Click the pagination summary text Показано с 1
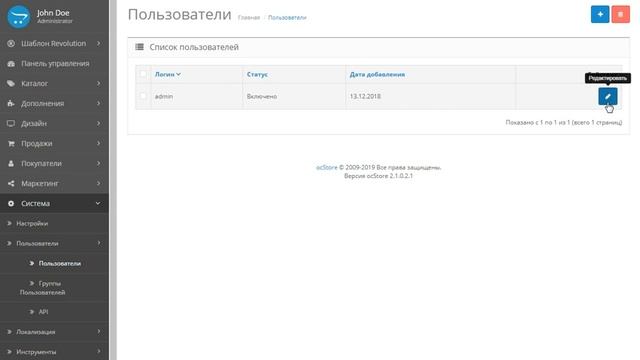This screenshot has height=360, width=640. coord(564,122)
